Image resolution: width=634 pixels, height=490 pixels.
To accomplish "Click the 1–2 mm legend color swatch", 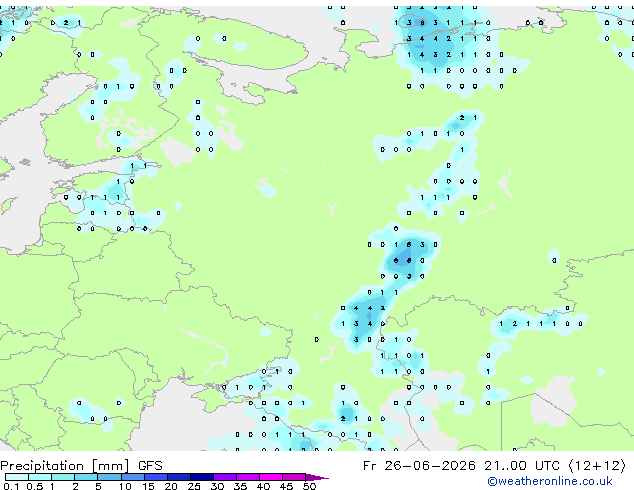I will tap(63, 477).
